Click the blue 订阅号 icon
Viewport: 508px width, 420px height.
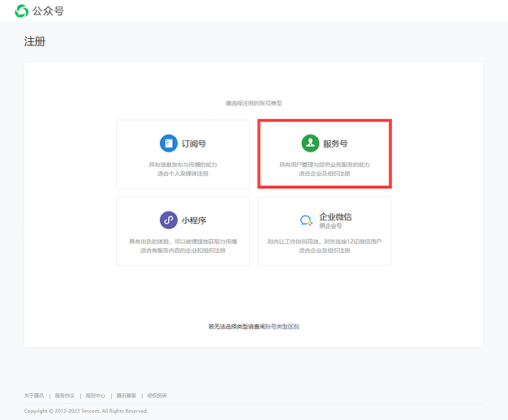169,144
